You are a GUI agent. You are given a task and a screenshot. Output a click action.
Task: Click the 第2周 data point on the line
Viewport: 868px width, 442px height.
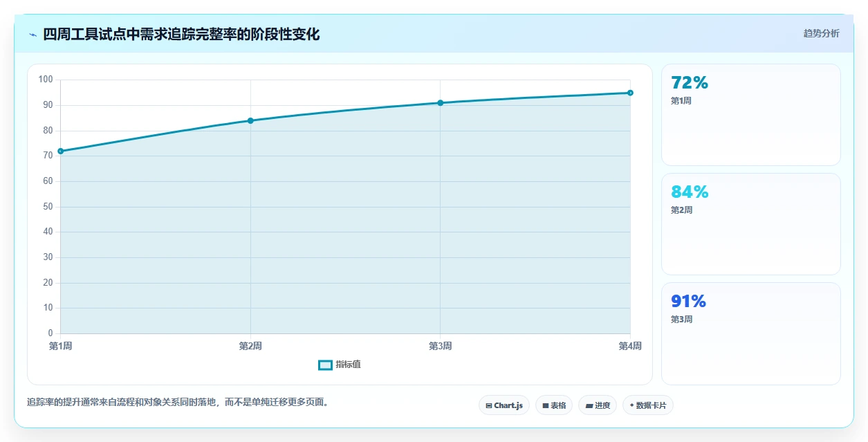(x=250, y=120)
